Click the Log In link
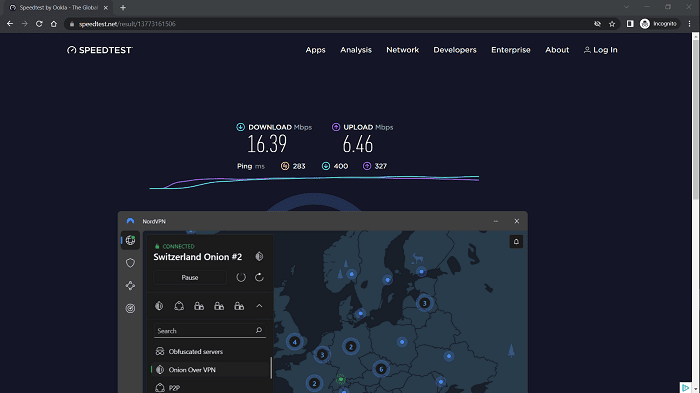The width and height of the screenshot is (700, 393). pos(600,50)
